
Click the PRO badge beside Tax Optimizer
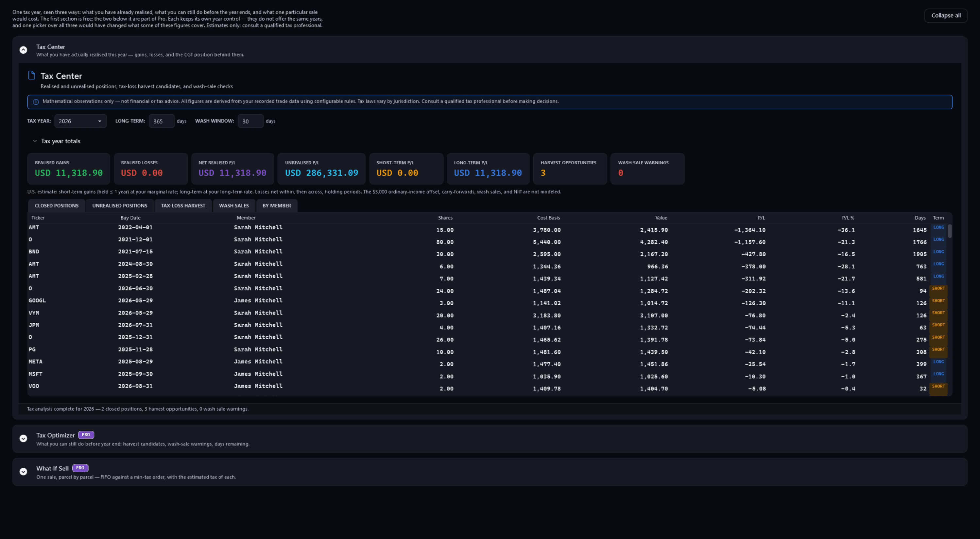[x=86, y=435]
